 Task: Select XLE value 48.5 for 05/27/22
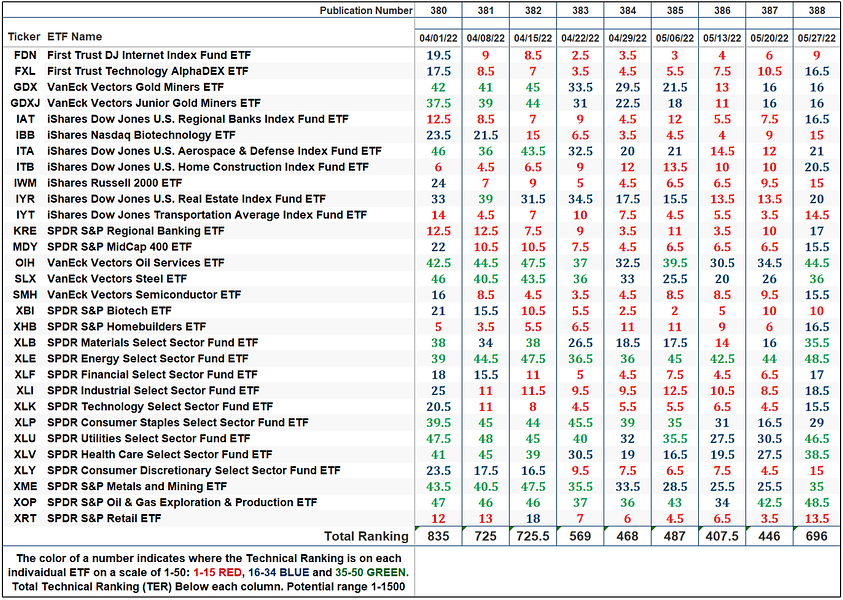pyautogui.click(x=817, y=359)
